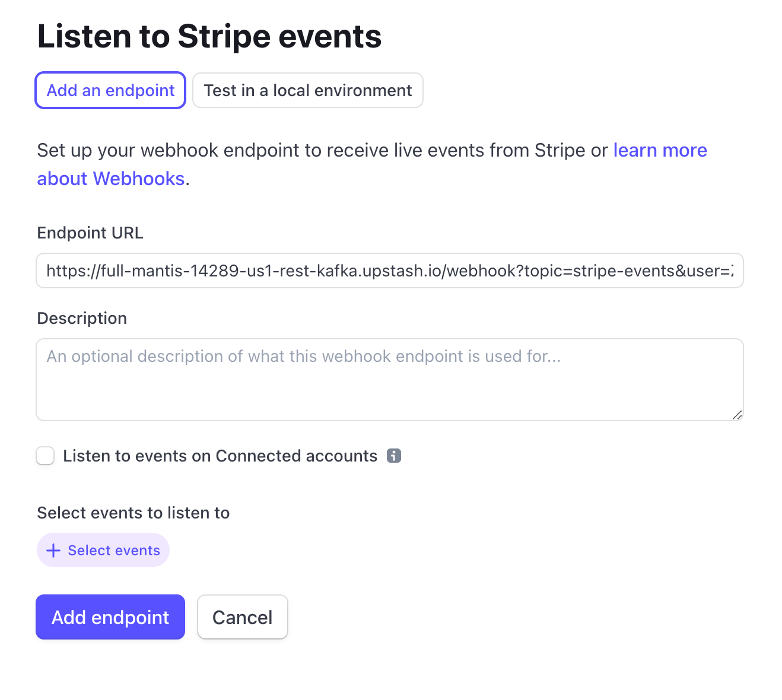Focus the optional description placeholder text

(304, 356)
